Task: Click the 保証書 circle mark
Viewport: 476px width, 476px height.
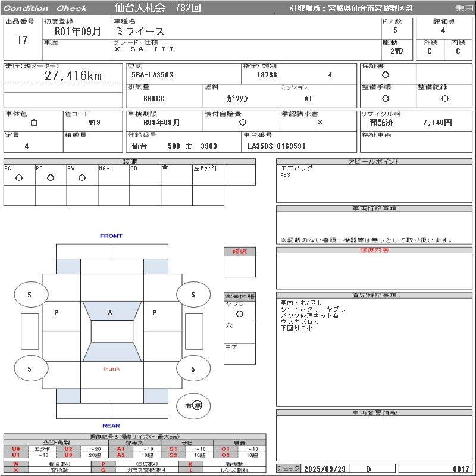Action: coord(386,75)
